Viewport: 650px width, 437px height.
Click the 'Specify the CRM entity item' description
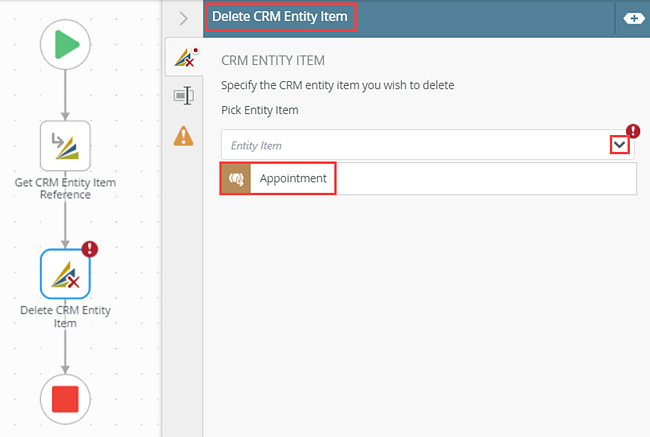tap(337, 85)
